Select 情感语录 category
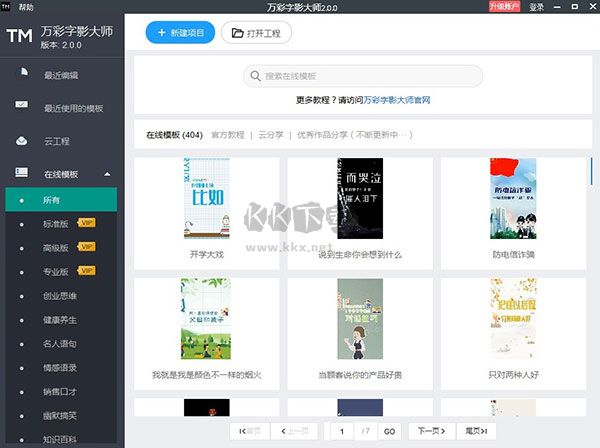 (x=60, y=368)
